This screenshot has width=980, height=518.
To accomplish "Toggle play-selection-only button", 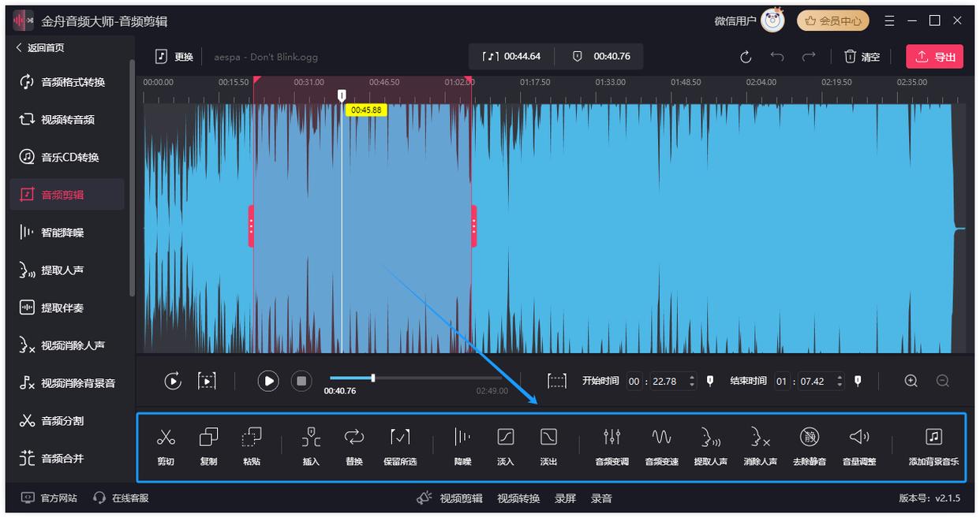I will [207, 382].
